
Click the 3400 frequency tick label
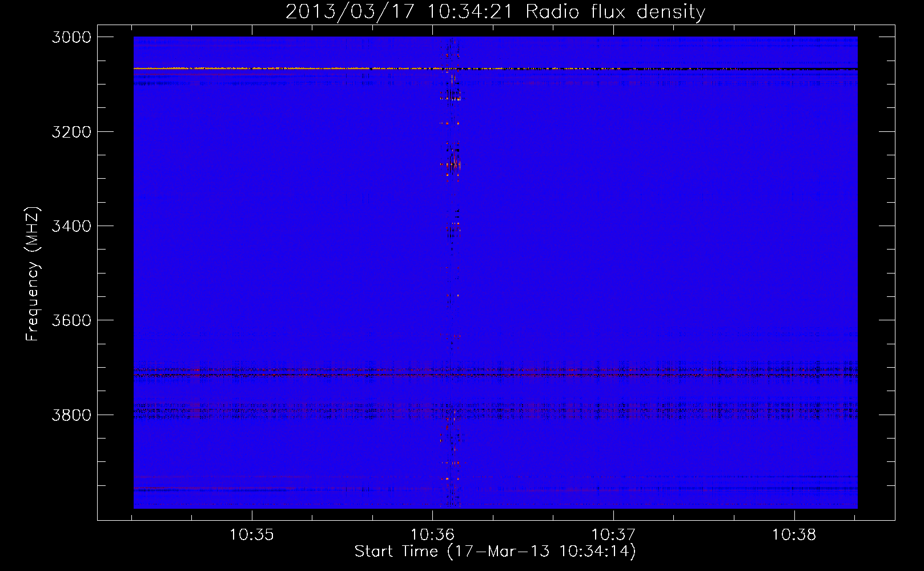[71, 226]
